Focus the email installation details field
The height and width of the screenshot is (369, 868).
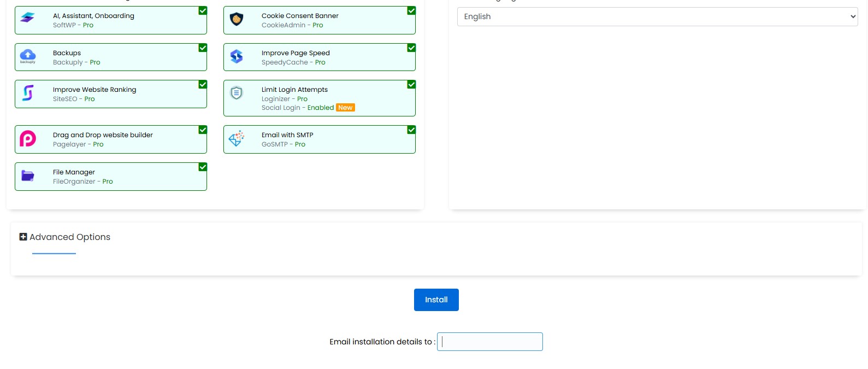pos(490,342)
